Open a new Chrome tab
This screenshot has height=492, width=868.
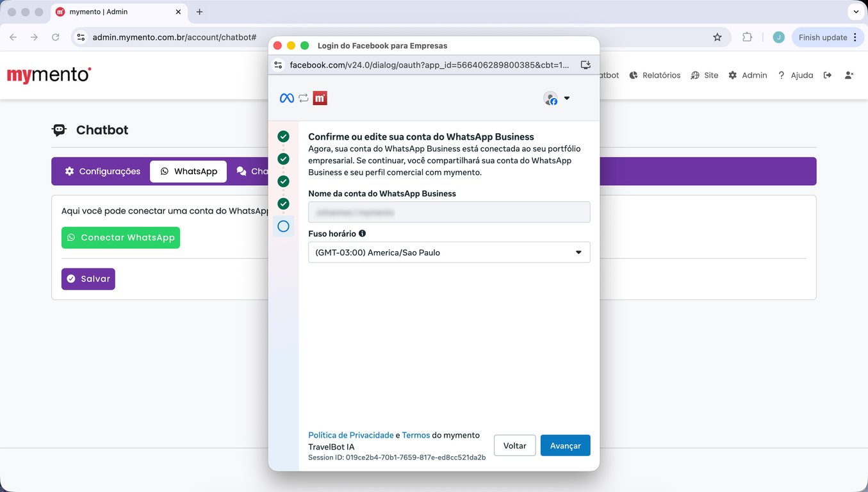[x=199, y=12]
